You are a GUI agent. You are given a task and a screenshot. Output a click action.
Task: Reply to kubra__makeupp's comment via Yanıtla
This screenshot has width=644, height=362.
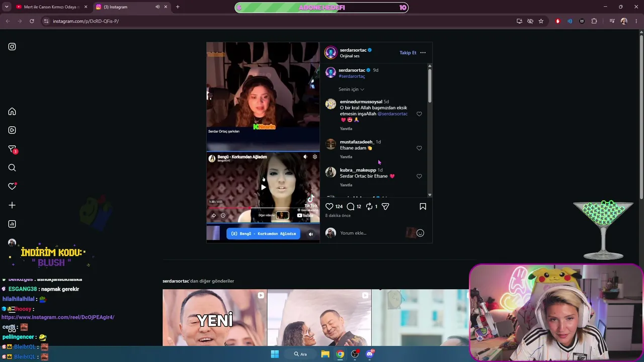point(346,185)
